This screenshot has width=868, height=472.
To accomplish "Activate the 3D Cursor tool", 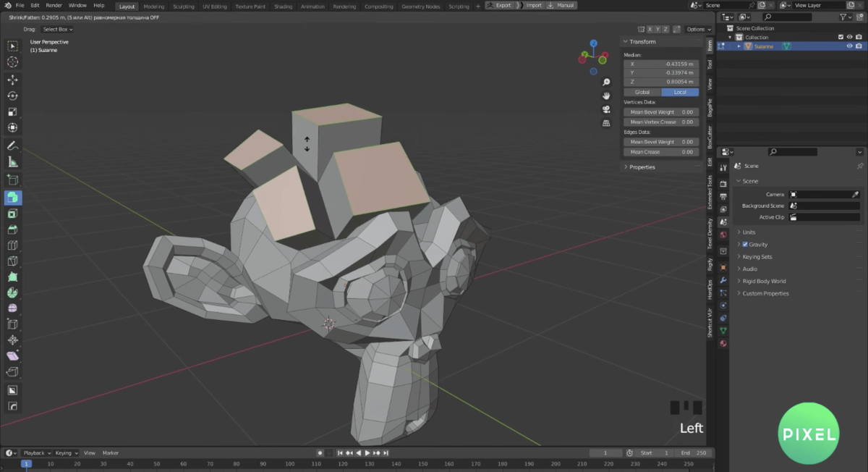I will tap(12, 62).
